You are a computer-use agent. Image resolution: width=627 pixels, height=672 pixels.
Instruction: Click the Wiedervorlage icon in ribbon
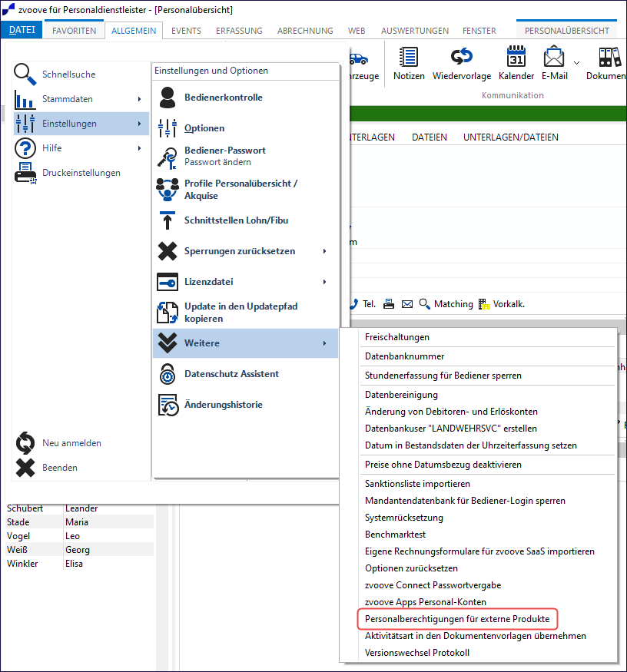point(462,57)
